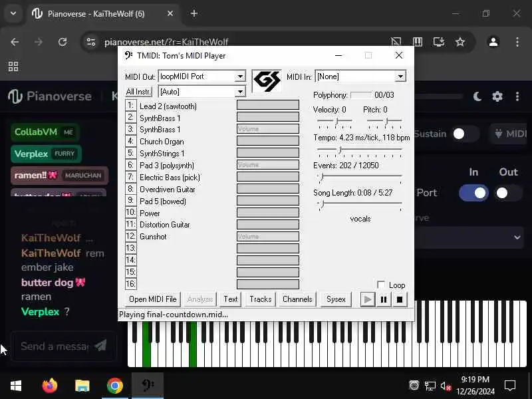532x399 pixels.
Task: Toggle channel 7 number button
Action: pyautogui.click(x=130, y=177)
